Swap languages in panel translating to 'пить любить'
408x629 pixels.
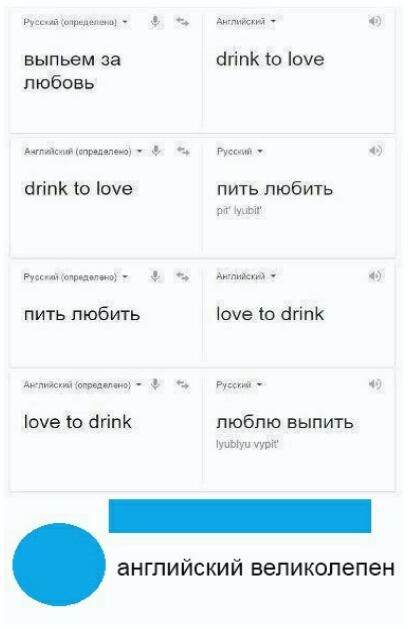[183, 151]
